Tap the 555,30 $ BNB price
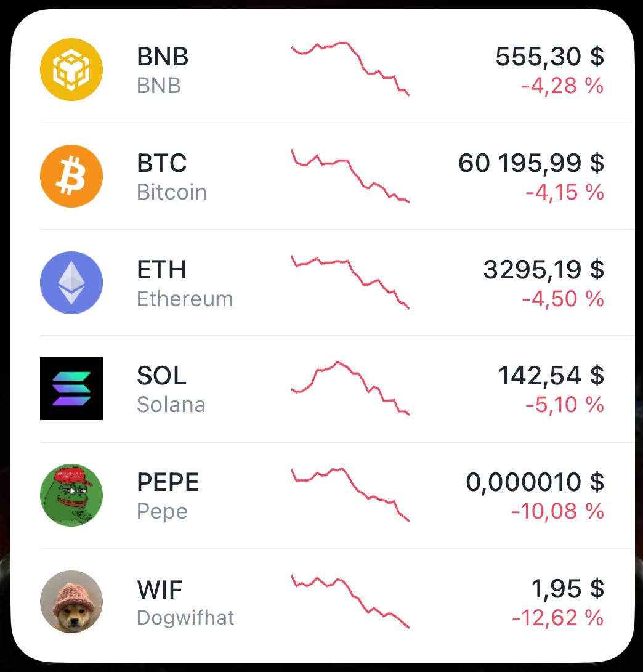This screenshot has width=643, height=672. (549, 57)
